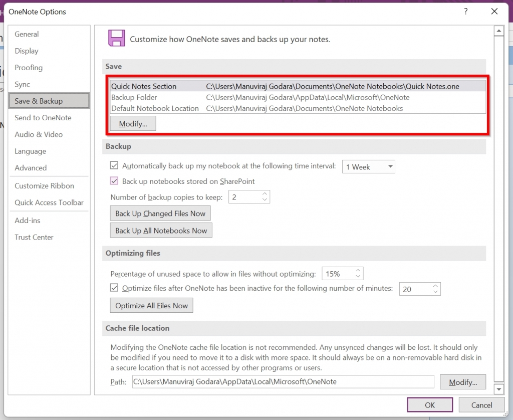Click the scrollbar up arrow
The height and width of the screenshot is (420, 513).
[x=499, y=31]
